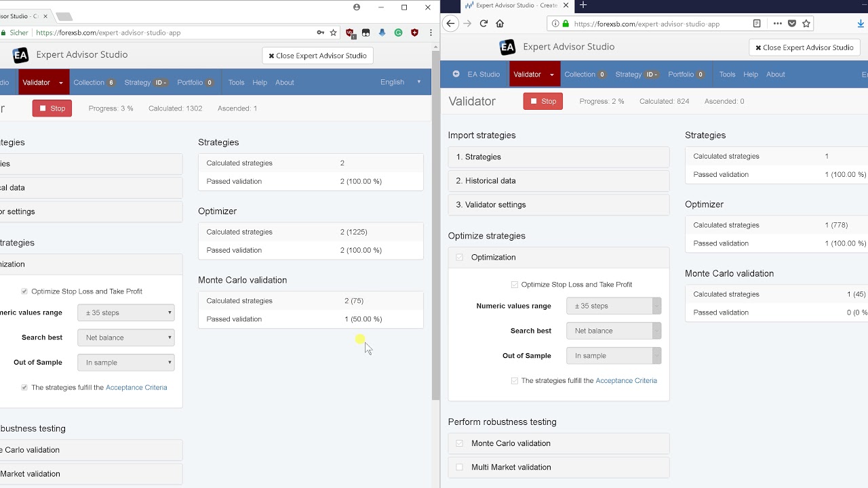Open uBlock Origin extension icon in Chrome

click(x=350, y=33)
